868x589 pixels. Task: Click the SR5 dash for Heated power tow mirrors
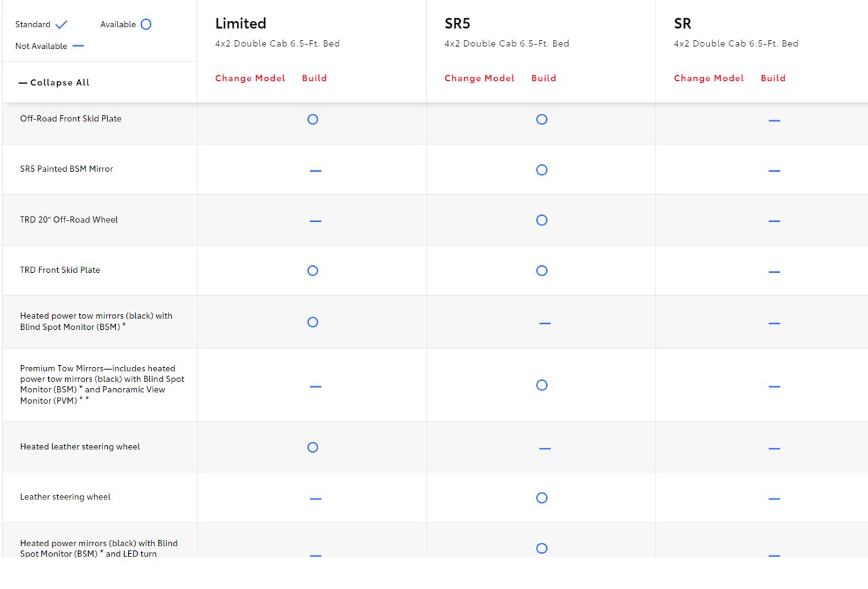tap(544, 324)
